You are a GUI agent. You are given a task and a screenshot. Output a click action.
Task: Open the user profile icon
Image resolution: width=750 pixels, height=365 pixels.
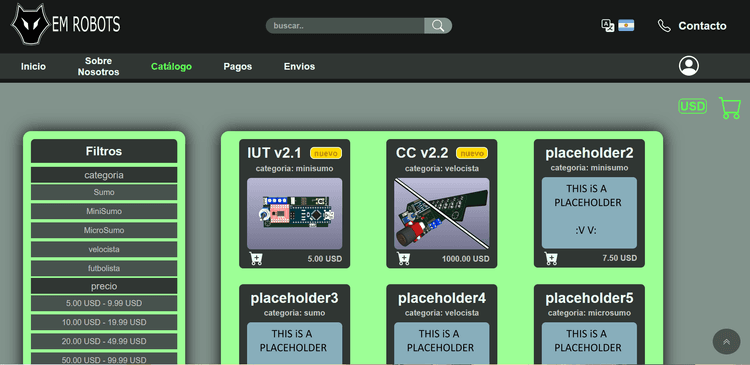pyautogui.click(x=688, y=66)
